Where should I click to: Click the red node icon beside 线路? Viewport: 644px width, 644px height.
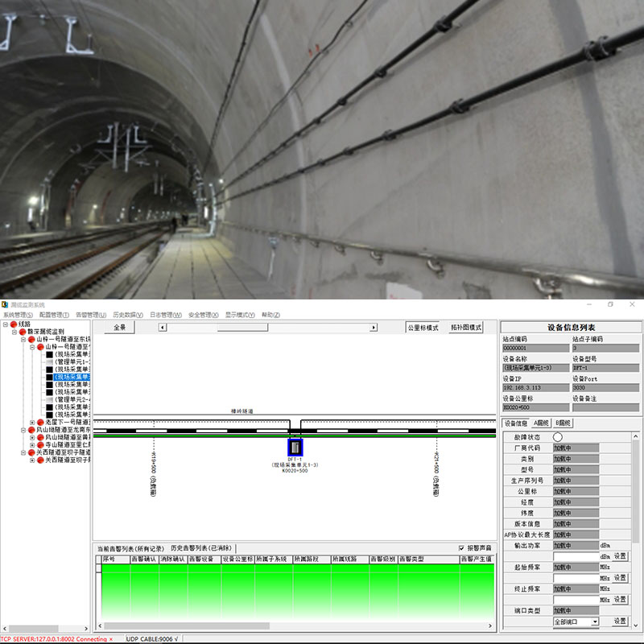[x=12, y=324]
